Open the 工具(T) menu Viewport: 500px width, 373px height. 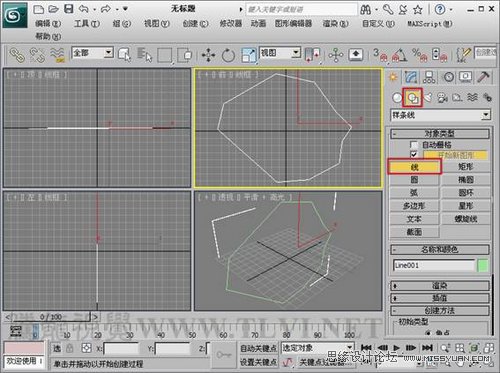click(x=87, y=24)
